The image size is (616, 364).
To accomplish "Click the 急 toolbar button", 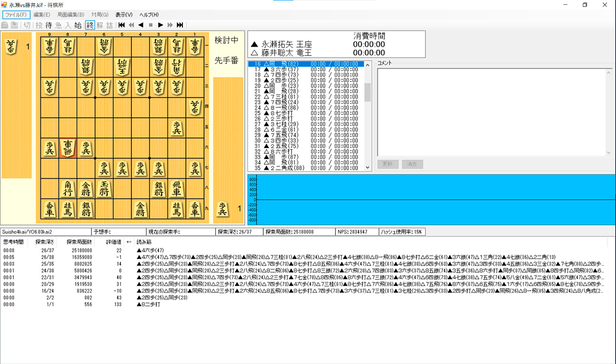I will [58, 25].
